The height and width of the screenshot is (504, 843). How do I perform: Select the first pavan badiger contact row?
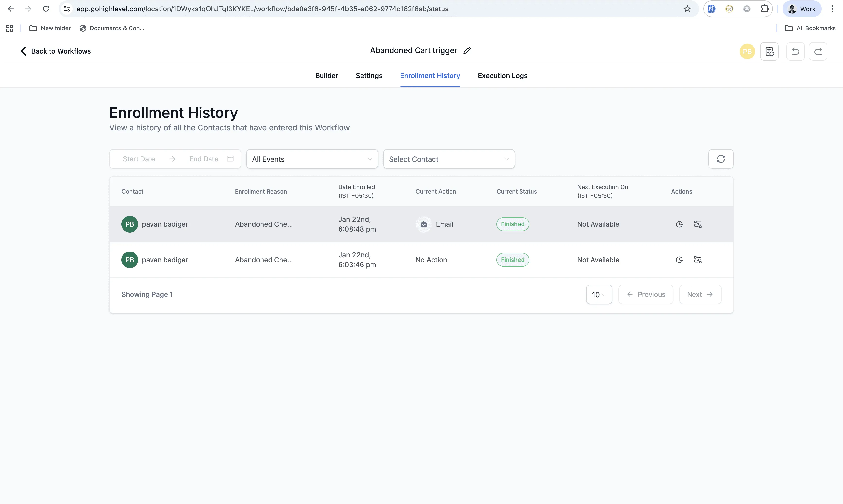click(x=165, y=224)
